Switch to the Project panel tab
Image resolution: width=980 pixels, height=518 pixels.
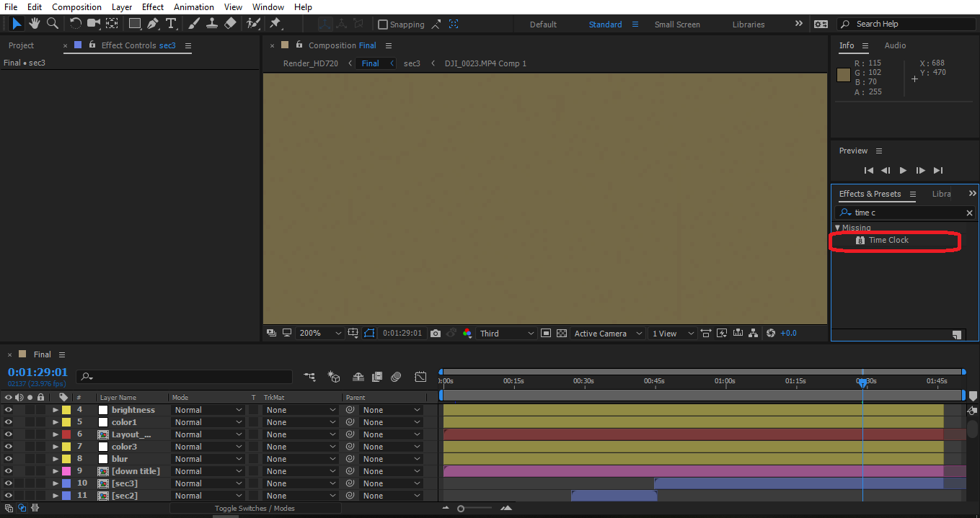click(21, 45)
